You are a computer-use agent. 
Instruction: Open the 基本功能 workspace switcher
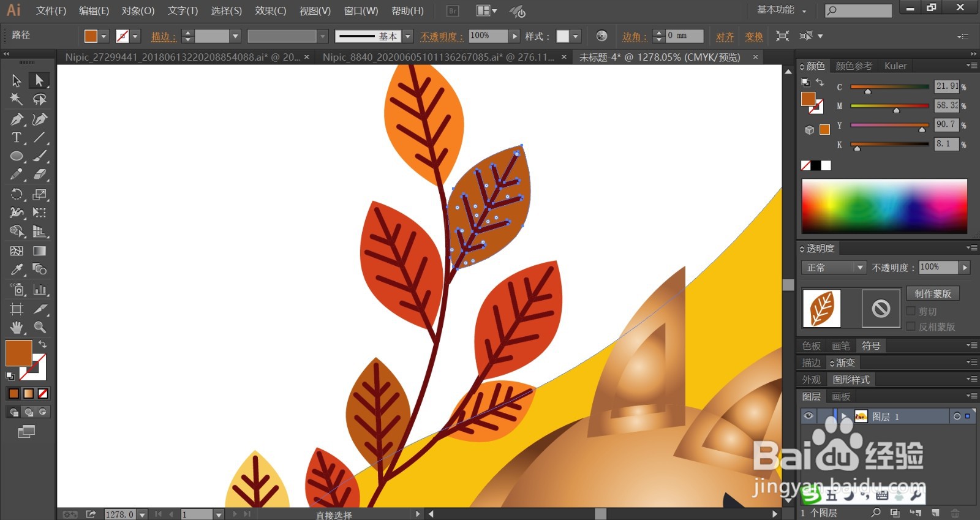[782, 10]
